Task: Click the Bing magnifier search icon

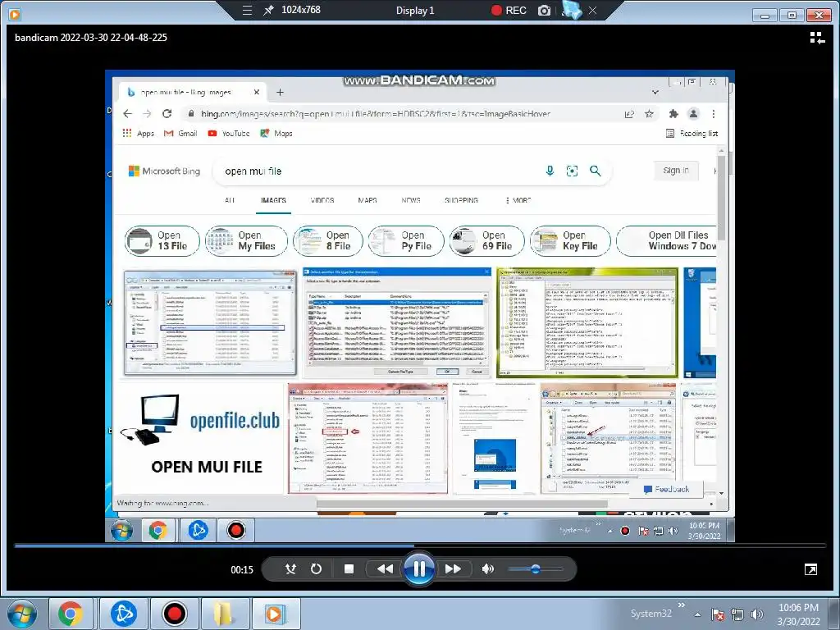Action: tap(596, 171)
